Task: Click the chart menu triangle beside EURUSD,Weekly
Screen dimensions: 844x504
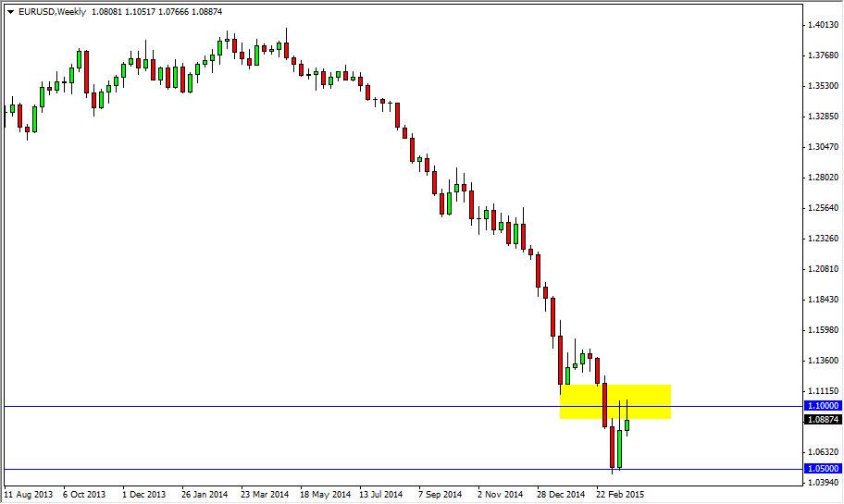Action: pos(11,12)
